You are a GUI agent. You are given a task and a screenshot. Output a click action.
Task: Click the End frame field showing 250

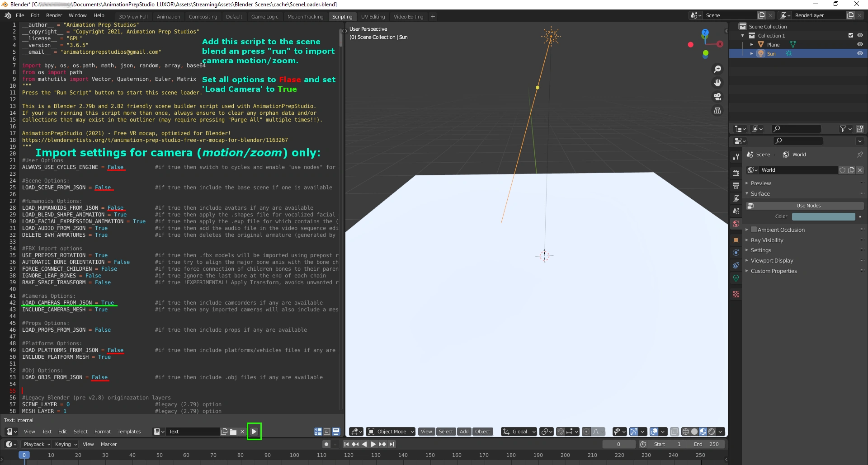point(706,444)
